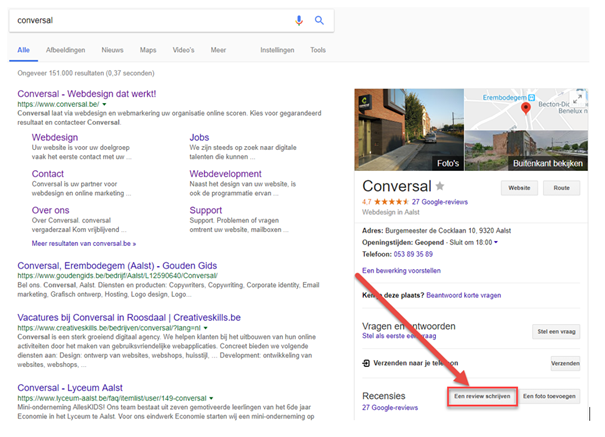Click the Stel een vraag button
This screenshot has width=605, height=437.
556,332
